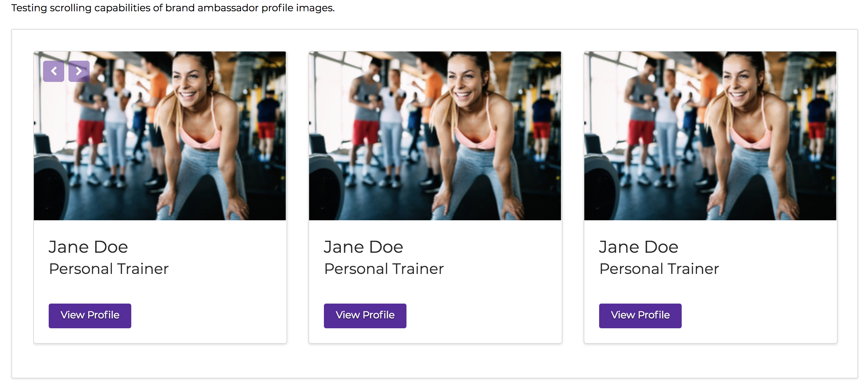
Task: Click the Jane Doe name on the first card
Action: [x=88, y=247]
